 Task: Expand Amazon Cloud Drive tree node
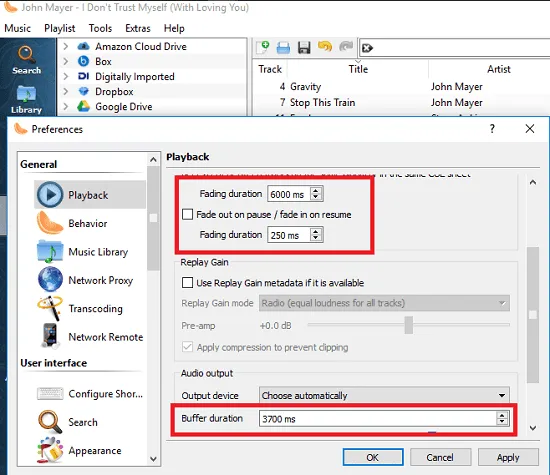[66, 46]
